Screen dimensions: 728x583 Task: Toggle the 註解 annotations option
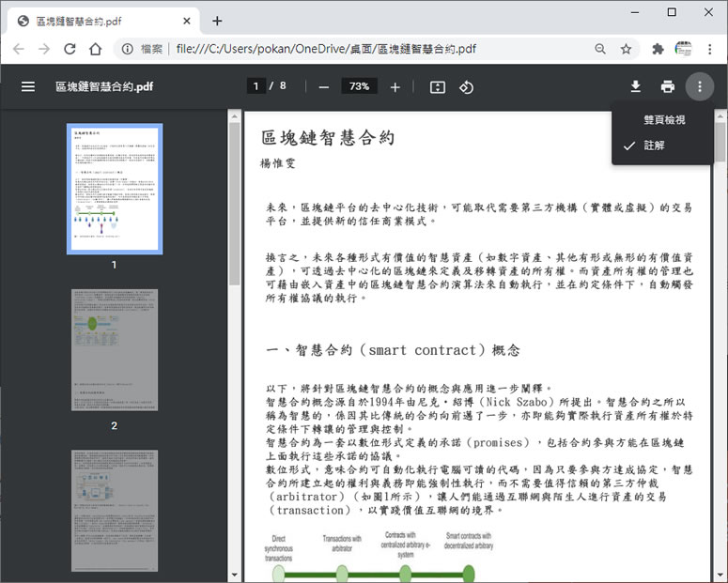pos(654,146)
